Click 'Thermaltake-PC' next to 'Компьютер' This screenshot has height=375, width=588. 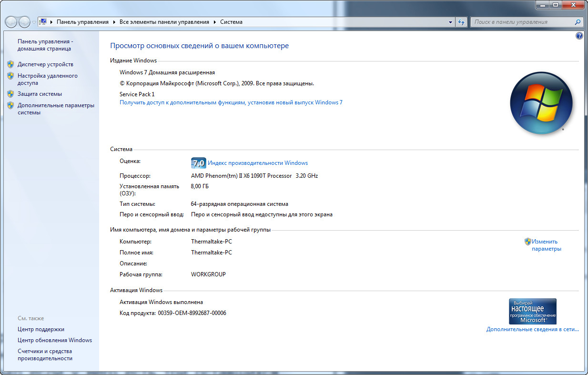click(x=212, y=242)
